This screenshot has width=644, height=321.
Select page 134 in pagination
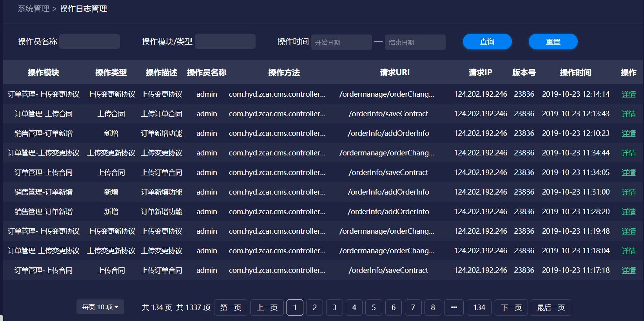click(x=479, y=307)
